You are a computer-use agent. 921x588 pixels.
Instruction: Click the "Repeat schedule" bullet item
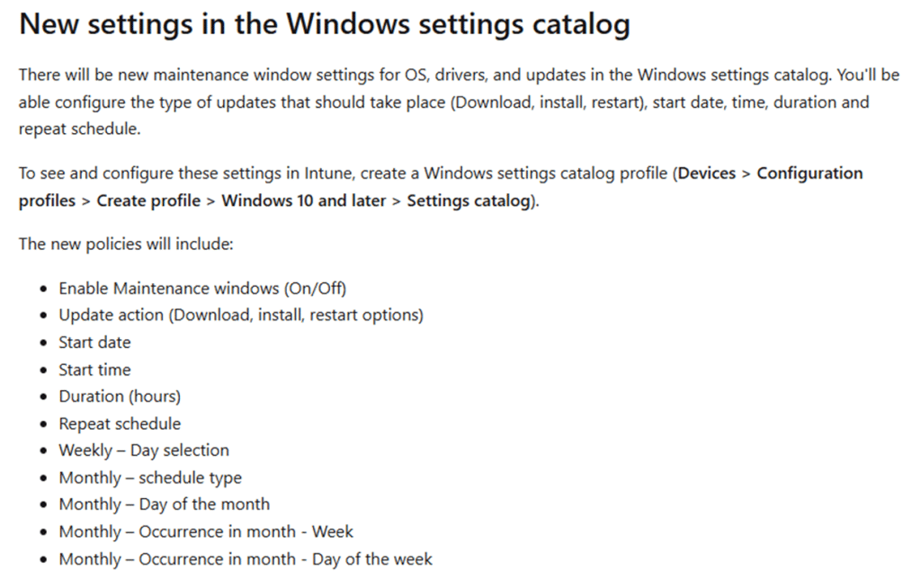tap(120, 423)
